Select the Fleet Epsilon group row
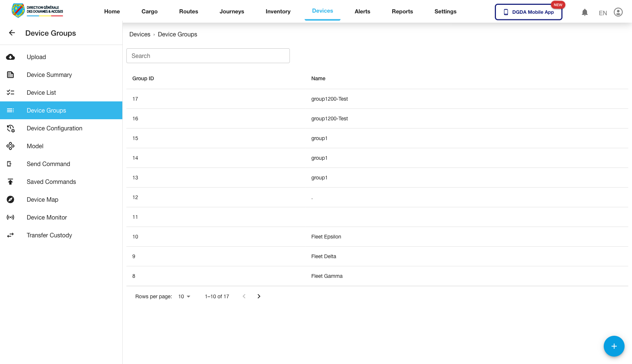632x364 pixels. [x=326, y=237]
